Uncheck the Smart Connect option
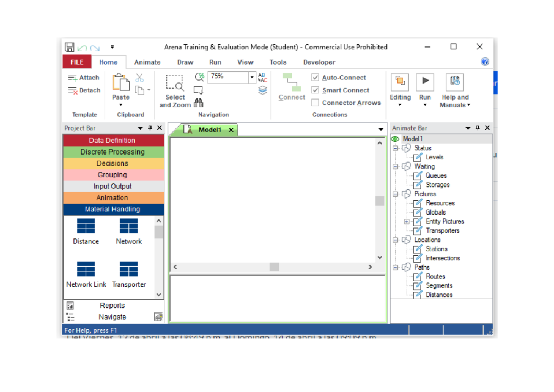The height and width of the screenshot is (392, 554). tap(315, 90)
